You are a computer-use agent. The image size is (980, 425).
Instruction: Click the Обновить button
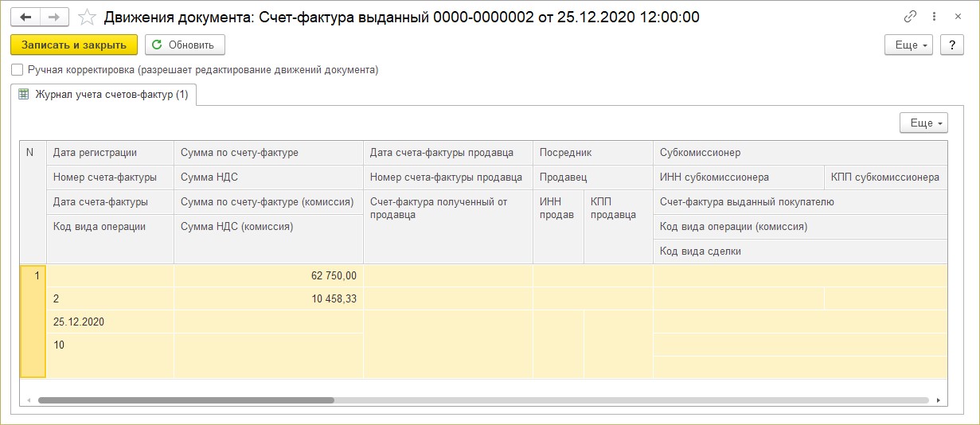pyautogui.click(x=185, y=45)
